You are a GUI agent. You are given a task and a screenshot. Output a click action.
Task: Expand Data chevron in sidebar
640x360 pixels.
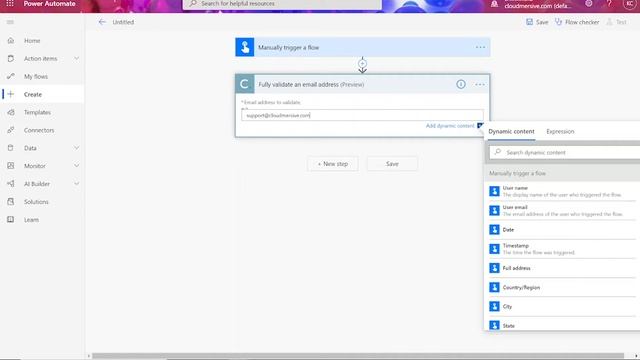pos(76,148)
